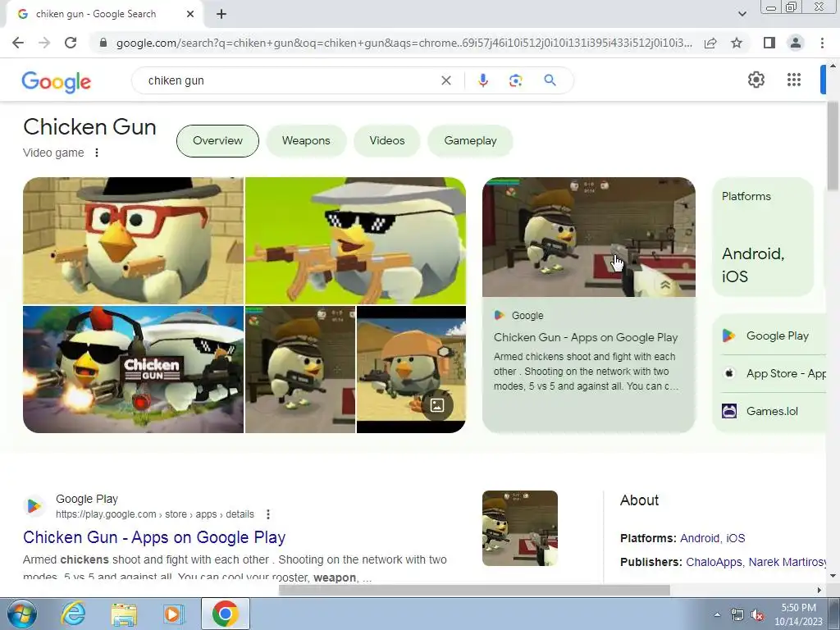Open the more-images icon on the helmet chicken
The image size is (840, 630).
(x=437, y=405)
